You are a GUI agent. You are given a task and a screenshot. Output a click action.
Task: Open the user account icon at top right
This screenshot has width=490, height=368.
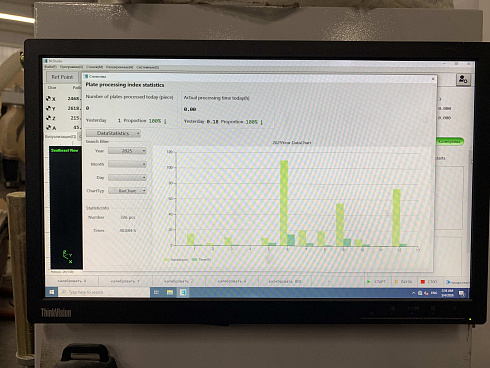coord(463,79)
